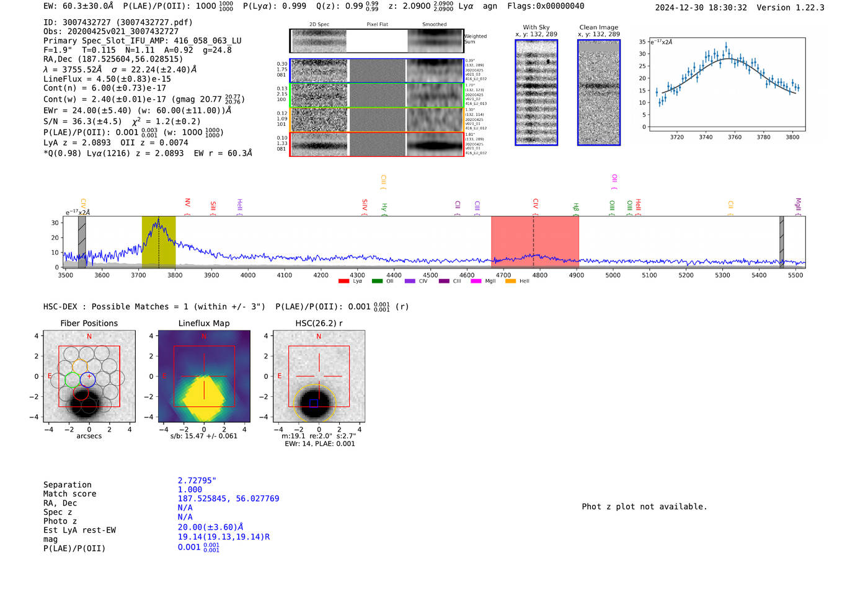Click the blue fiber circle in Fiber Positions

tap(88, 380)
